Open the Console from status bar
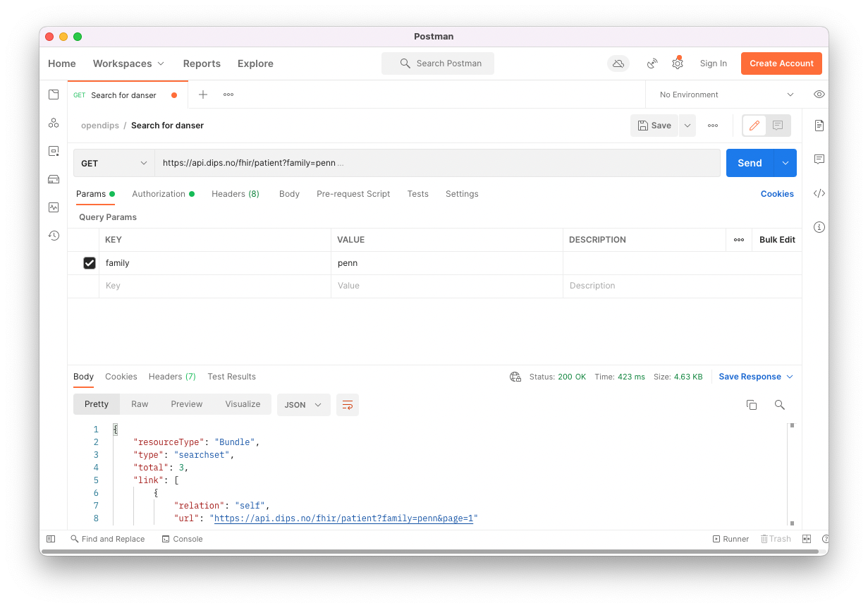The width and height of the screenshot is (868, 608). 182,539
